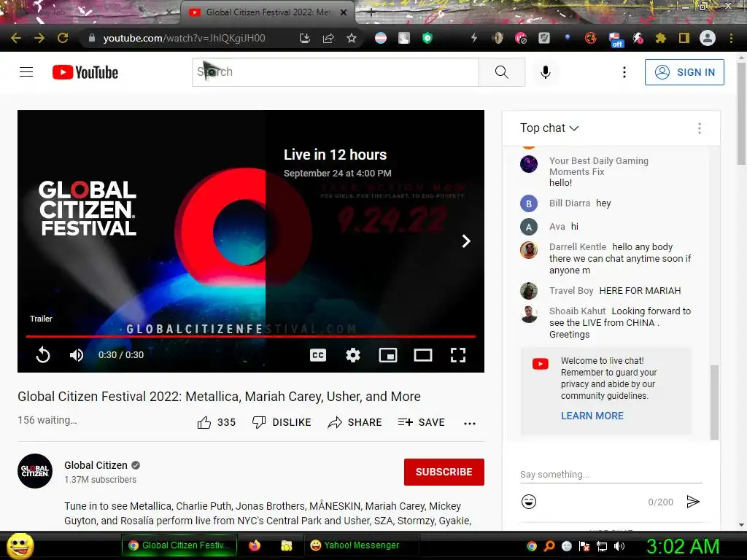Click the browser back arrow
The image size is (747, 560).
[16, 38]
